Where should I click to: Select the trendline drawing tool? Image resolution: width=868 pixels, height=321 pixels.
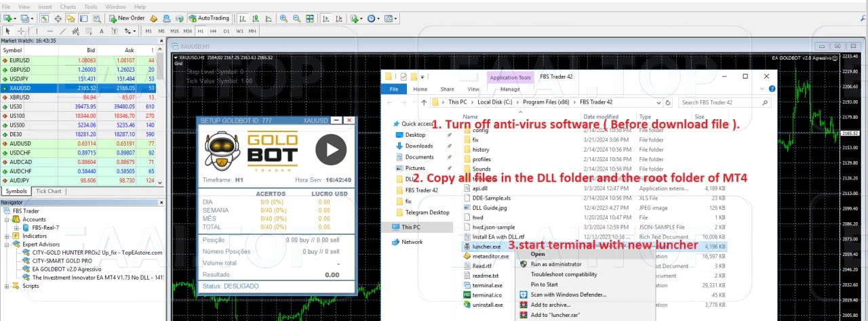tap(62, 31)
